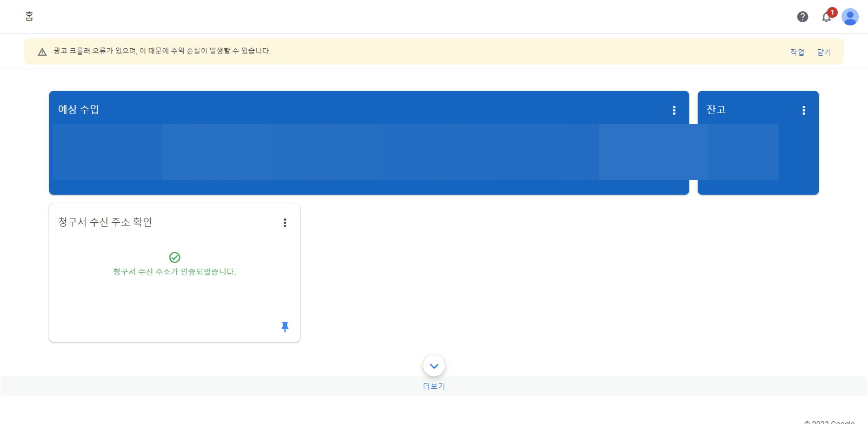Click the 더보기 link

tap(434, 386)
